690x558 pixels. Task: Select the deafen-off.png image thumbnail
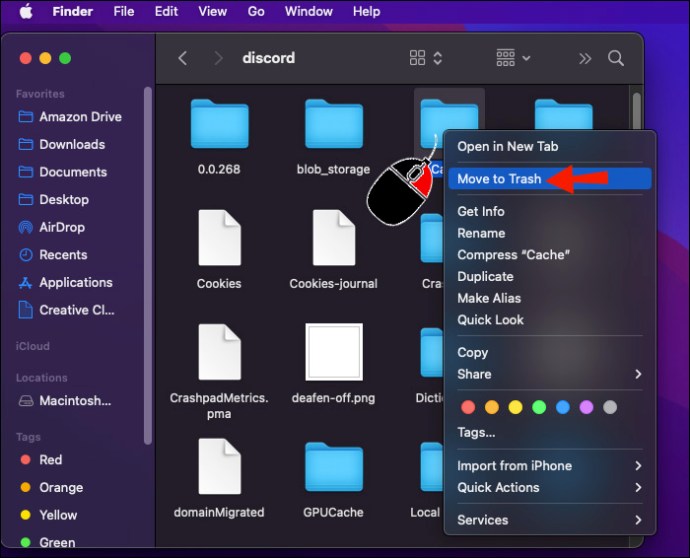click(x=334, y=352)
